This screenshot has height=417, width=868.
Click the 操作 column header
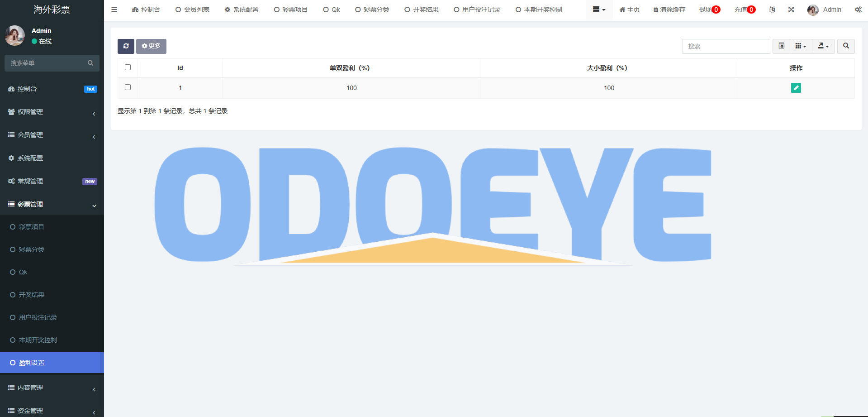coord(796,68)
